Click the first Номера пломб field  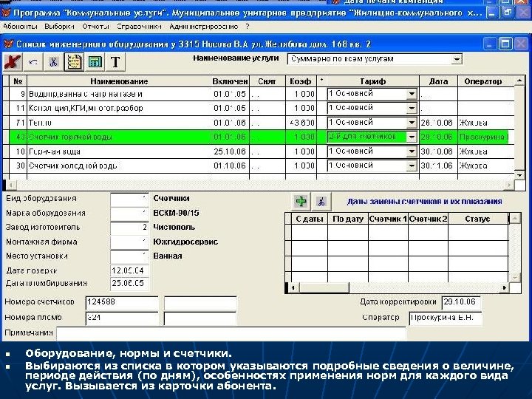(x=122, y=318)
